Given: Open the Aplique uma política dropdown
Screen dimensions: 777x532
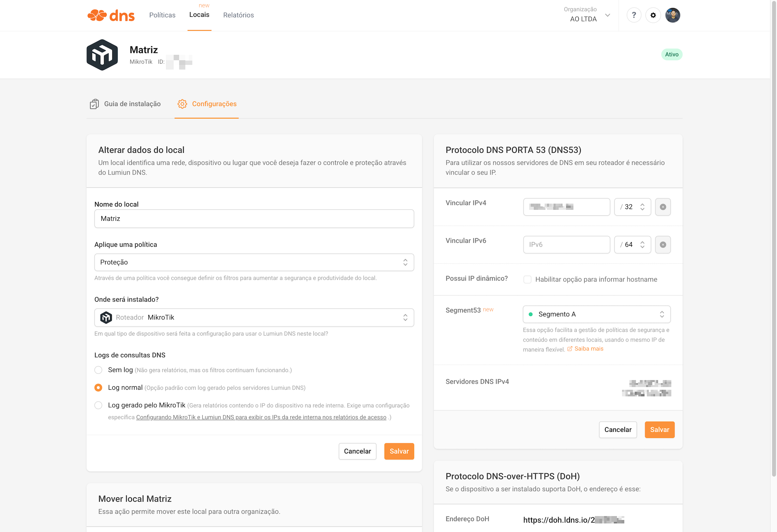Looking at the screenshot, I should (x=254, y=262).
